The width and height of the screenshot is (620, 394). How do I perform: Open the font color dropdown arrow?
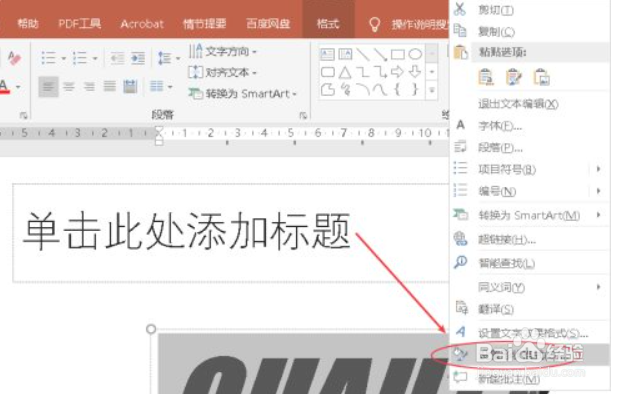[x=18, y=87]
